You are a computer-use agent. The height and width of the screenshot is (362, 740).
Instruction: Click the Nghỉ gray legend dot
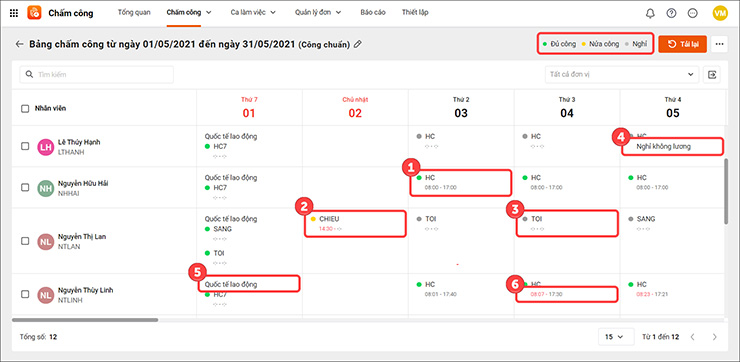point(627,44)
